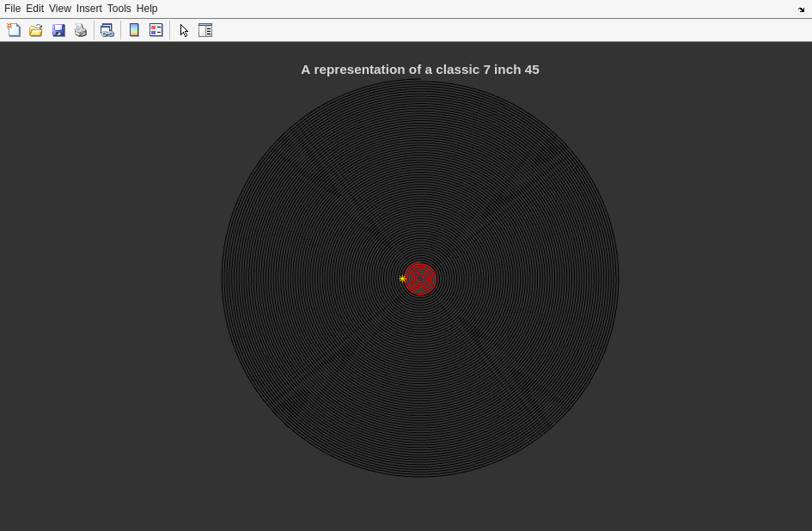Click the dock arrow in the top-right corner
This screenshot has width=812, height=531.
[x=802, y=9]
